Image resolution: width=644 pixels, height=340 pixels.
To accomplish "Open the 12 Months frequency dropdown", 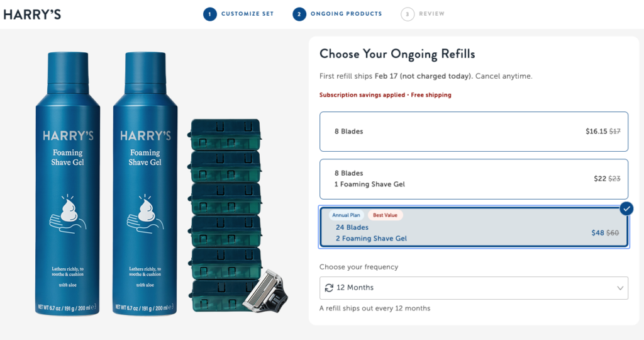I will tap(474, 288).
